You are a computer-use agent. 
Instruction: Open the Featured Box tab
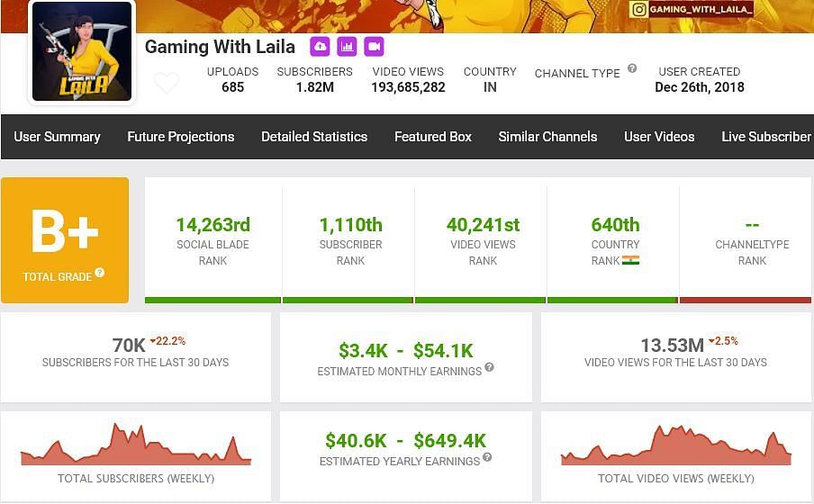point(433,137)
